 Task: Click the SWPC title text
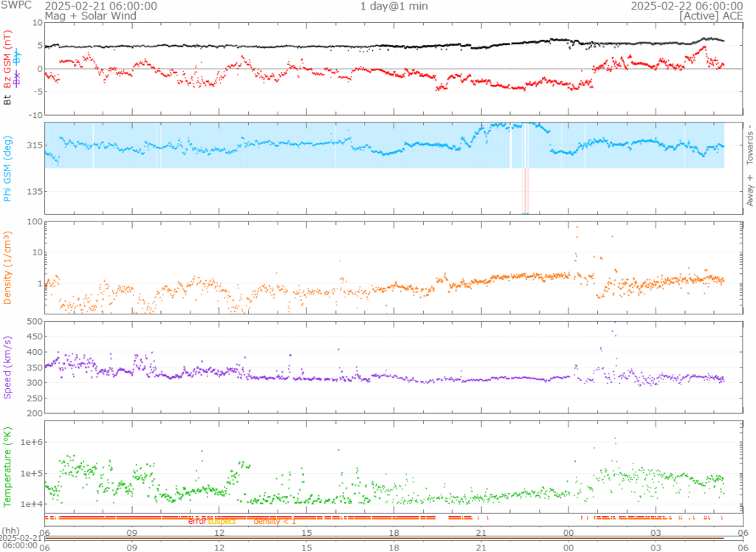pos(16,5)
